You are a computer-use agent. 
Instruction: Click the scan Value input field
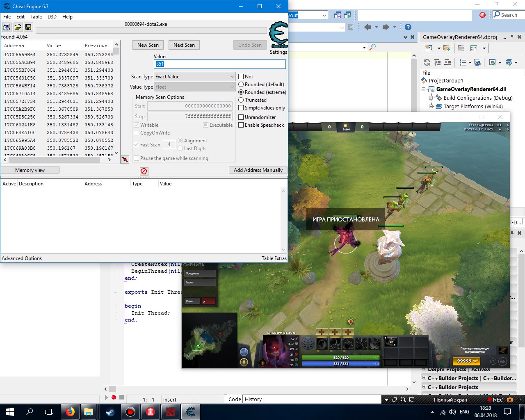(x=220, y=64)
